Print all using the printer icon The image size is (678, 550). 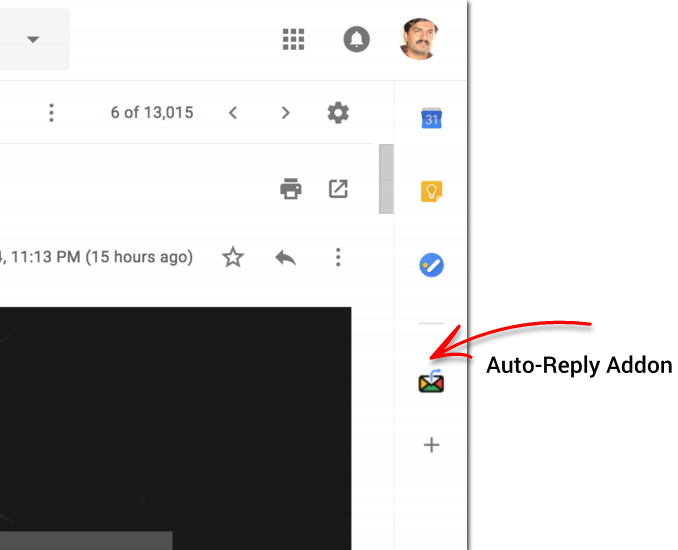tap(291, 189)
